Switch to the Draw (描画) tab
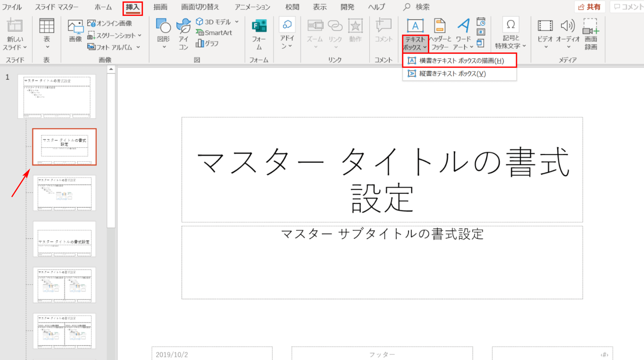 coord(160,7)
